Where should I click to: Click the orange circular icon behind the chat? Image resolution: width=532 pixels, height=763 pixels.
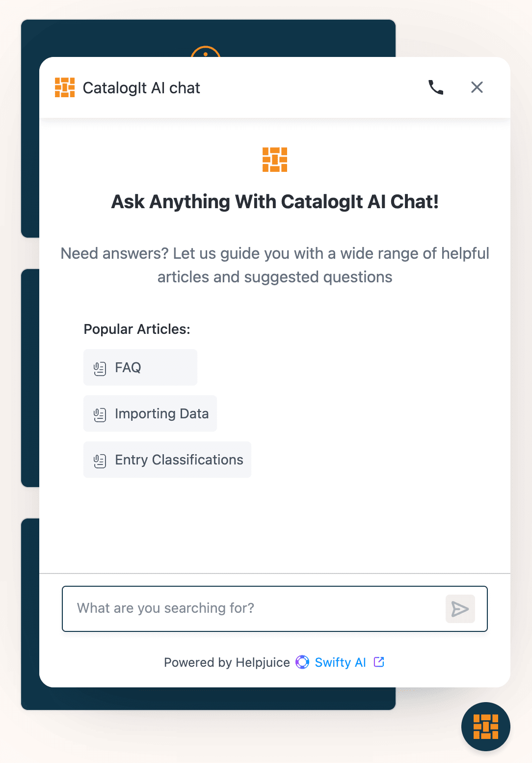205,52
